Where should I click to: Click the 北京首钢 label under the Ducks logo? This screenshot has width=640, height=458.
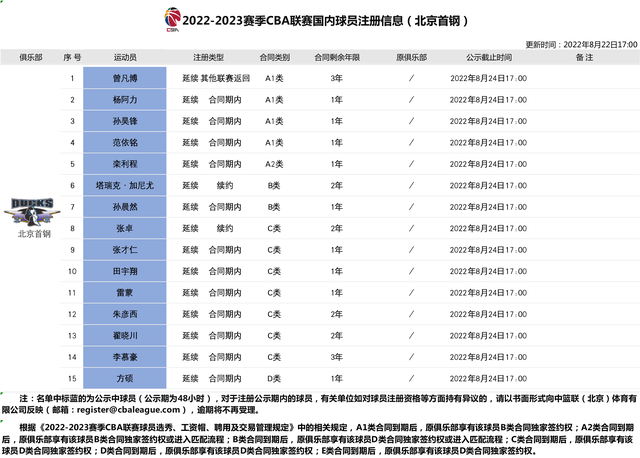tap(34, 234)
